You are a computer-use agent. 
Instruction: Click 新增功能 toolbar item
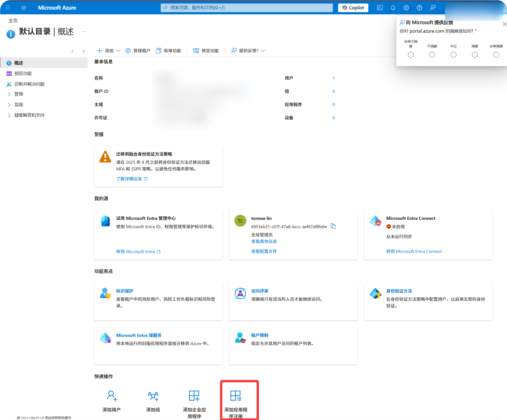point(168,51)
